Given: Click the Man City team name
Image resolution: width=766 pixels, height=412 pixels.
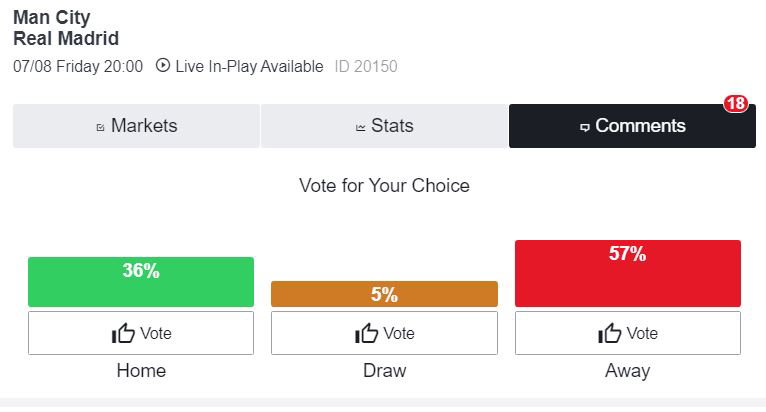Looking at the screenshot, I should point(52,18).
